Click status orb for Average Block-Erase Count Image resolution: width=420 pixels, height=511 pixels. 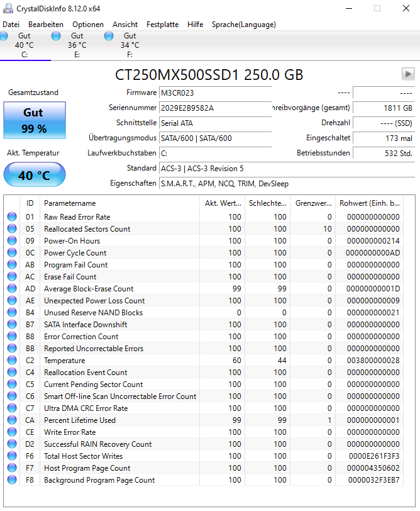tap(12, 288)
